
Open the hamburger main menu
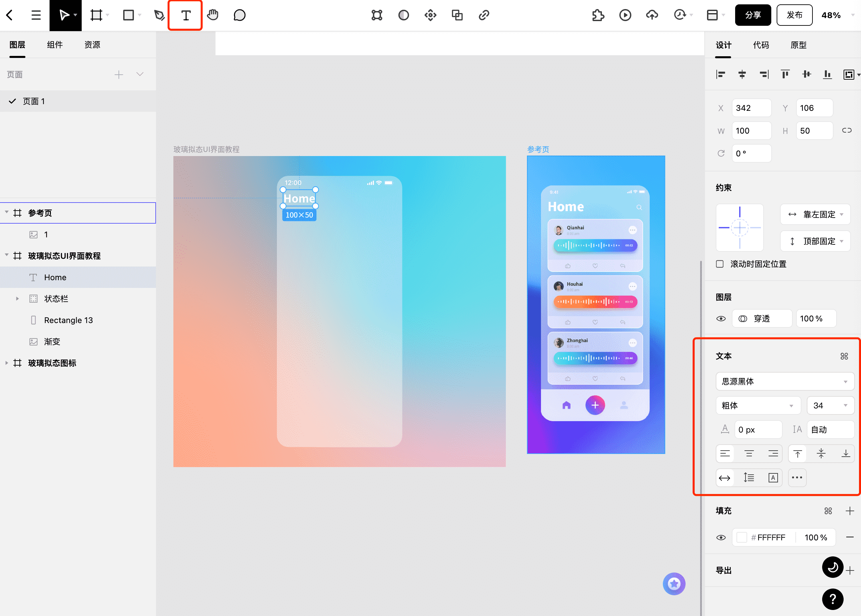36,15
